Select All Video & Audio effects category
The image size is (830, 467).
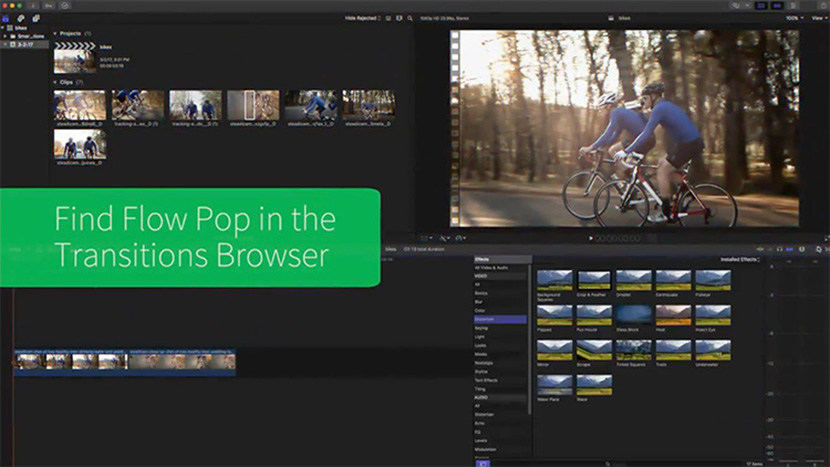pos(501,268)
